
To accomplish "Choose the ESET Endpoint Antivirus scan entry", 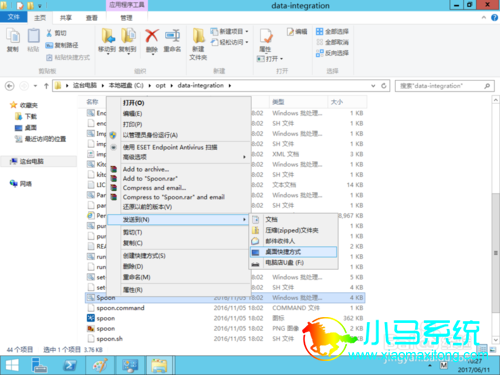I will (x=179, y=147).
